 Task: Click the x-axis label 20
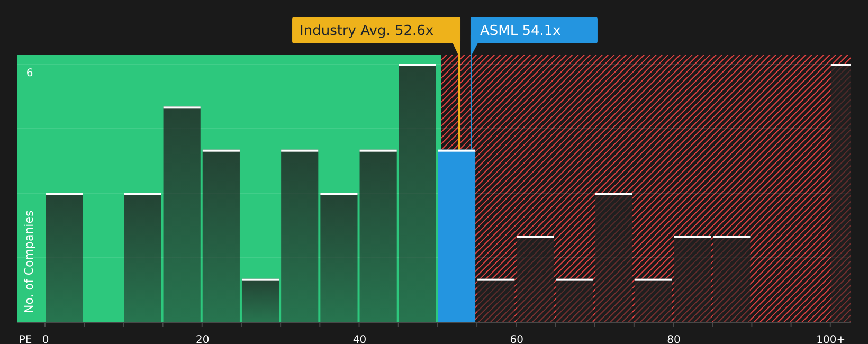pyautogui.click(x=203, y=339)
